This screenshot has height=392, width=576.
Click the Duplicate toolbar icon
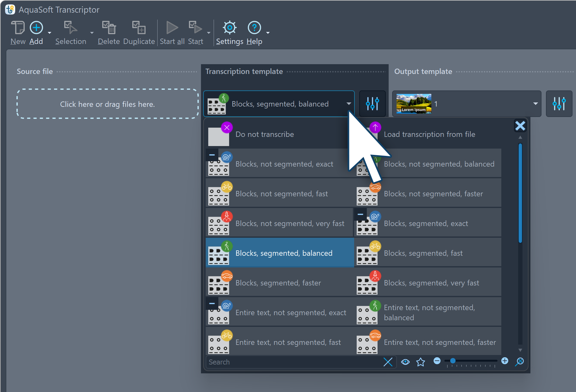click(x=139, y=28)
